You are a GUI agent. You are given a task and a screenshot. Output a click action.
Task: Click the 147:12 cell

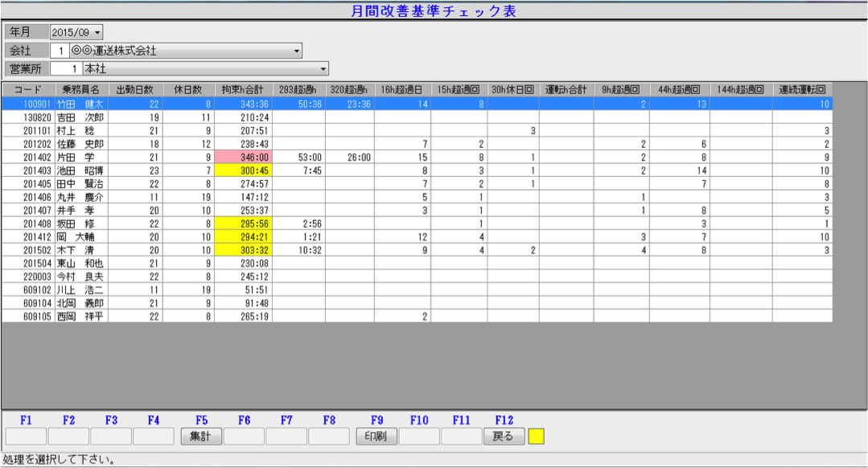[243, 197]
